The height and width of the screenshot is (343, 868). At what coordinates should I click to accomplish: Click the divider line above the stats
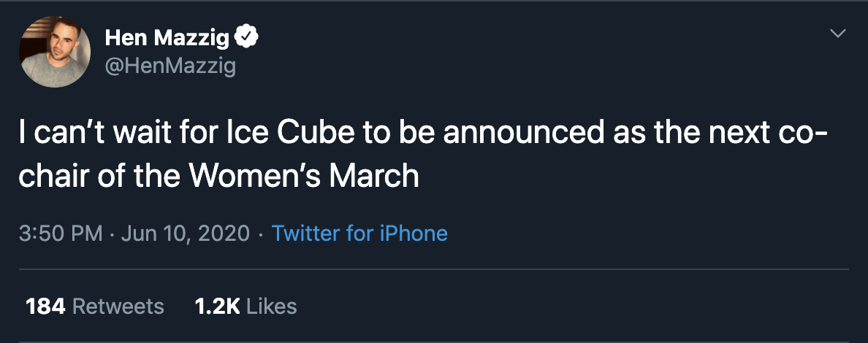[x=434, y=269]
